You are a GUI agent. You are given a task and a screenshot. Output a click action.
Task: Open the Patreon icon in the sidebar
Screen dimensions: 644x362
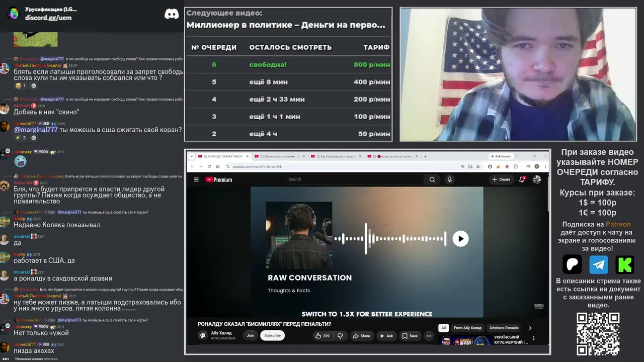point(572,264)
